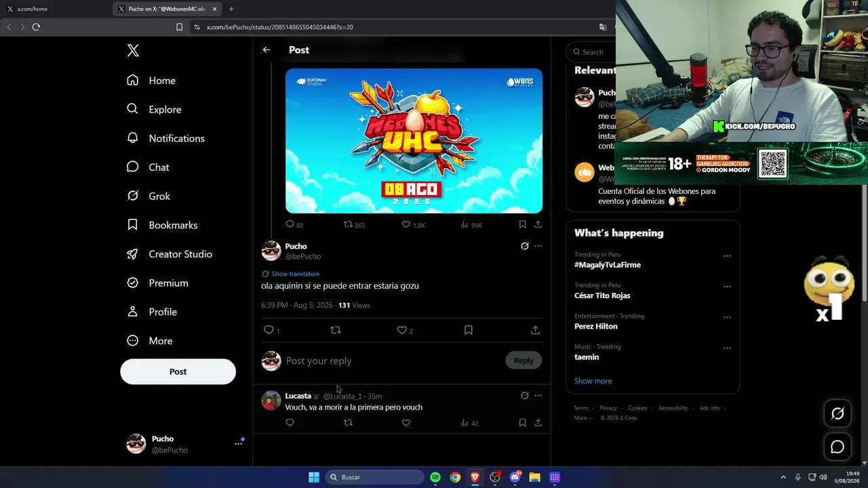Screen dimensions: 868x488
Task: Reload the page in the browser
Action: 36,27
